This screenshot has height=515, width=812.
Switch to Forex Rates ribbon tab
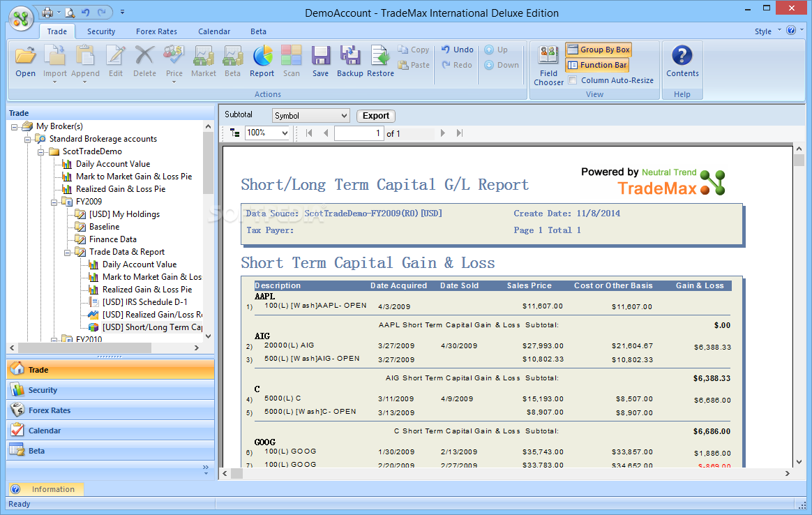point(156,31)
